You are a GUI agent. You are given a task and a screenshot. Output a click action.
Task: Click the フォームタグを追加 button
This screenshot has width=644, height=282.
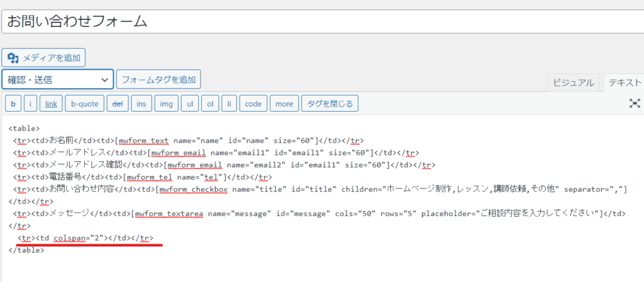[158, 79]
